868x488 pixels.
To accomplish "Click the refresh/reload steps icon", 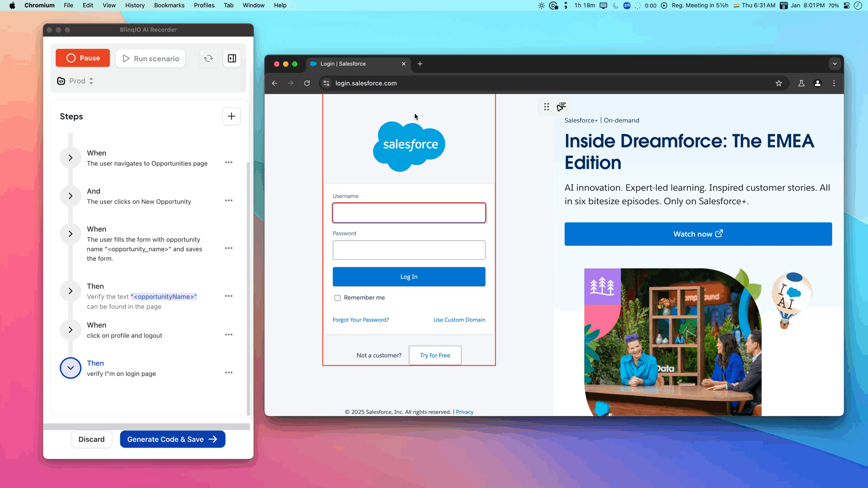I will 208,59.
